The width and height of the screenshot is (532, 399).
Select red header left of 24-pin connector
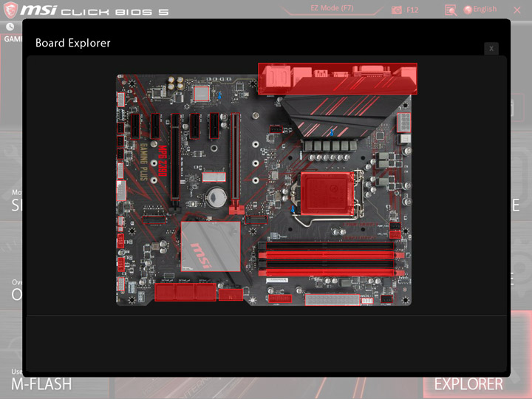point(280,299)
